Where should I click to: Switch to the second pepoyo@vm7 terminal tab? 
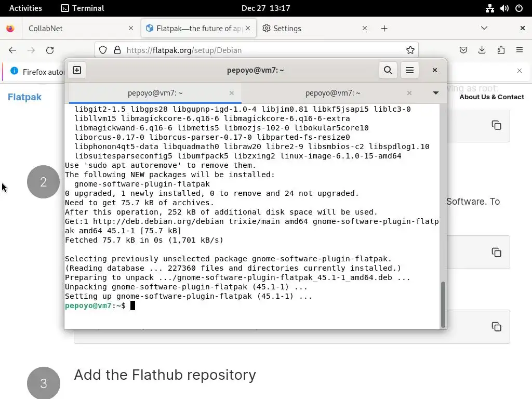tap(332, 93)
